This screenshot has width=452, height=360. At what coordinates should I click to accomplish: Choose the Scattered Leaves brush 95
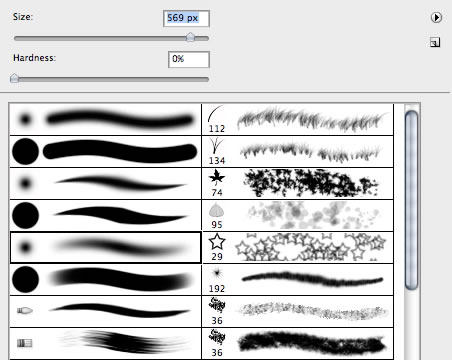pos(298,216)
